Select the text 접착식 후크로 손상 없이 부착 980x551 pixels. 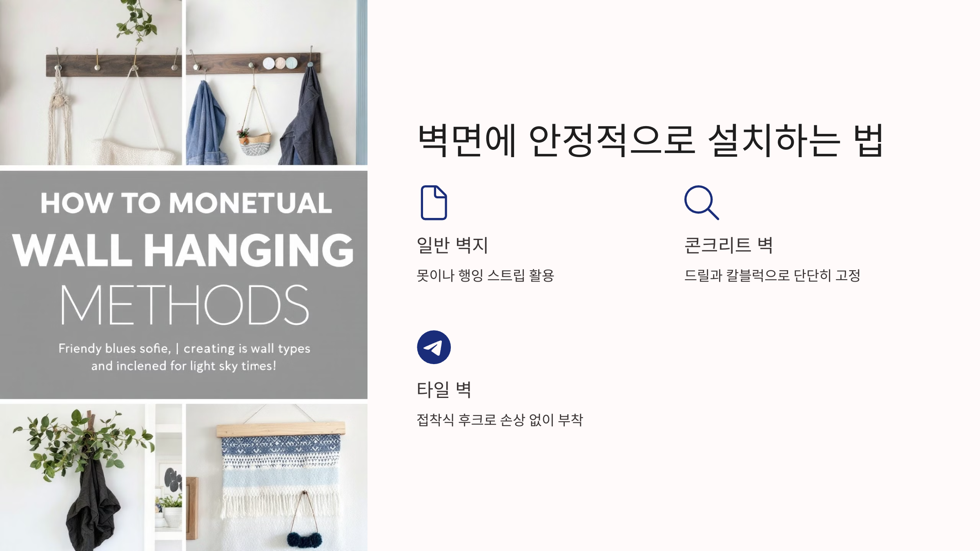tap(500, 420)
